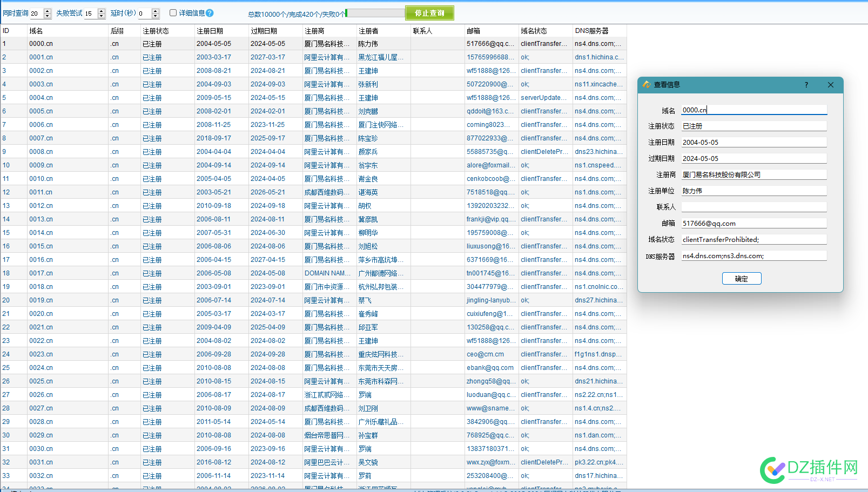The width and height of the screenshot is (868, 492).
Task: Click the dialog 注册日期 field 2004-05-05
Action: [x=754, y=142]
